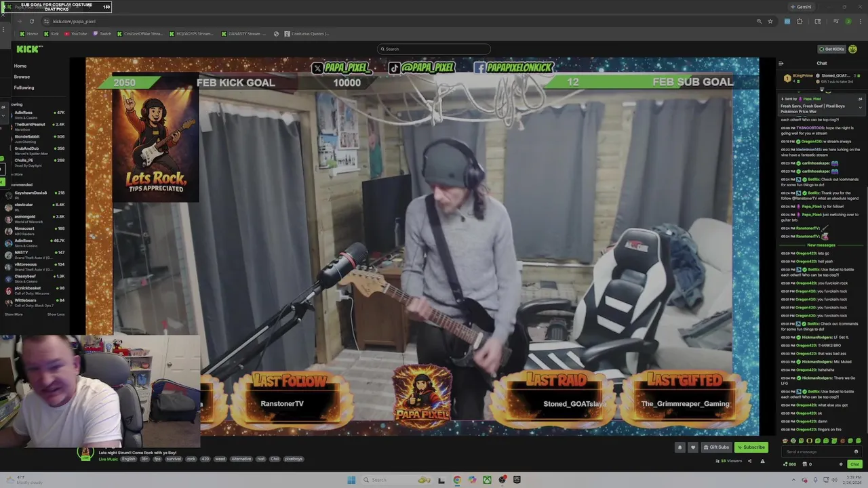
Task: Open the Kick bookmark
Action: tap(52, 34)
